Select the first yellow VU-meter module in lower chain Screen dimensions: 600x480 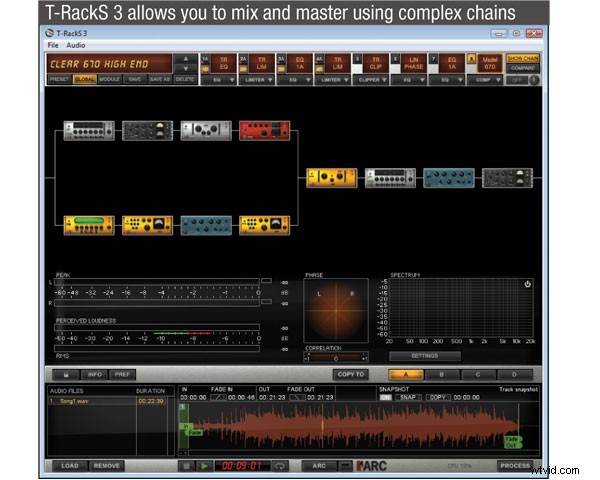(147, 225)
